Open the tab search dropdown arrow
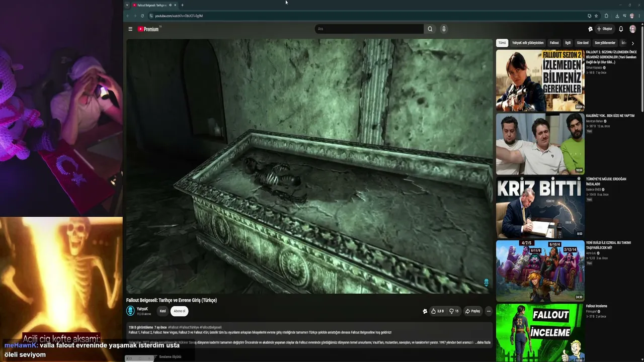644x362 pixels. [127, 5]
